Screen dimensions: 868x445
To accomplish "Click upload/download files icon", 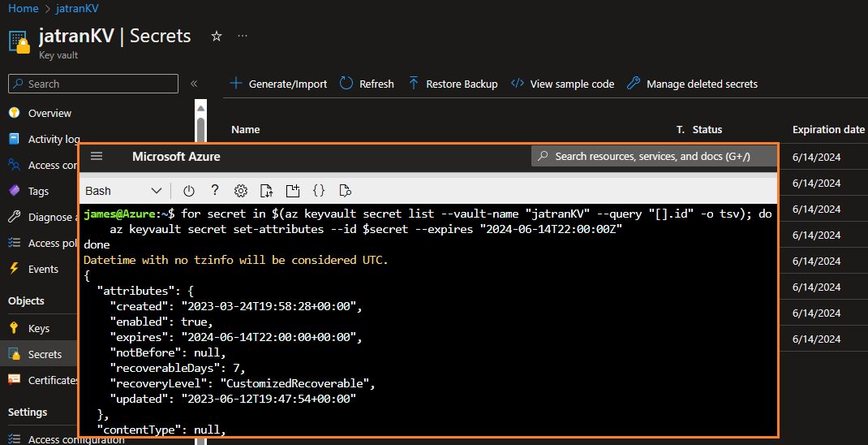I will point(266,191).
